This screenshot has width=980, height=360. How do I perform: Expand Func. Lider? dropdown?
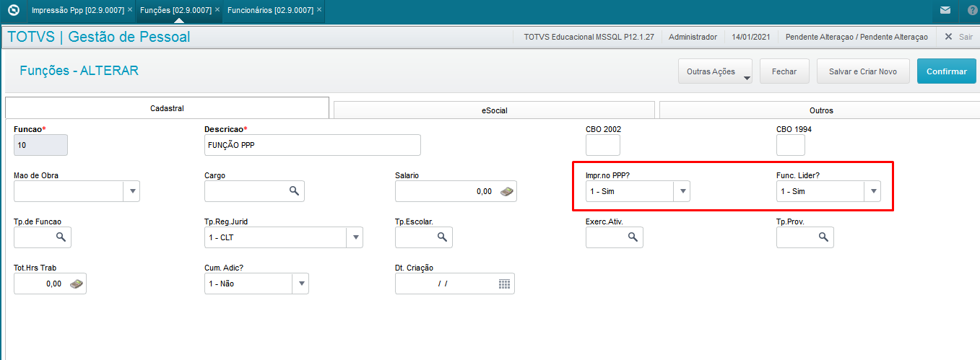tap(873, 191)
